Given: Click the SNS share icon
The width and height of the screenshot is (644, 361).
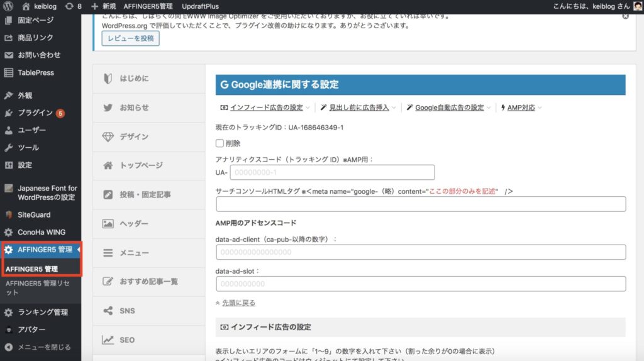Looking at the screenshot, I should pyautogui.click(x=108, y=311).
